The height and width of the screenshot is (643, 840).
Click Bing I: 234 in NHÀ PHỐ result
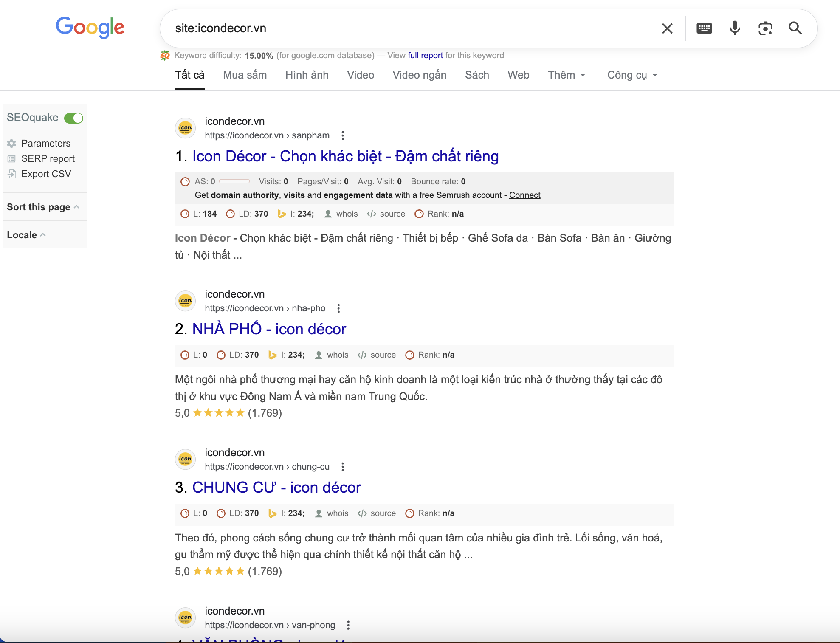(286, 355)
